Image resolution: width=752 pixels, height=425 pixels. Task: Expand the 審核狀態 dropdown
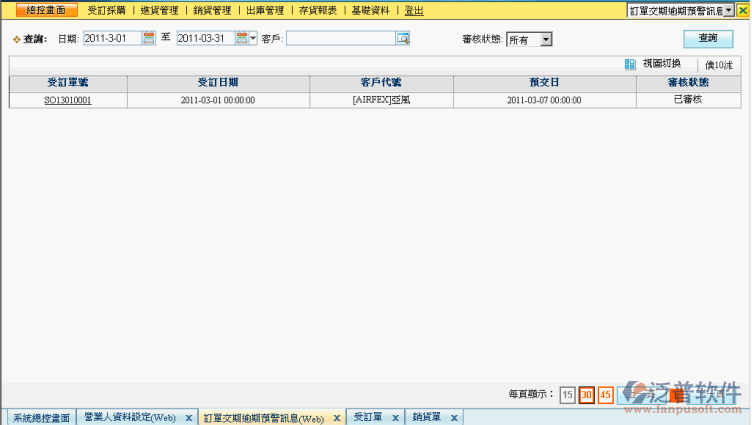[545, 40]
